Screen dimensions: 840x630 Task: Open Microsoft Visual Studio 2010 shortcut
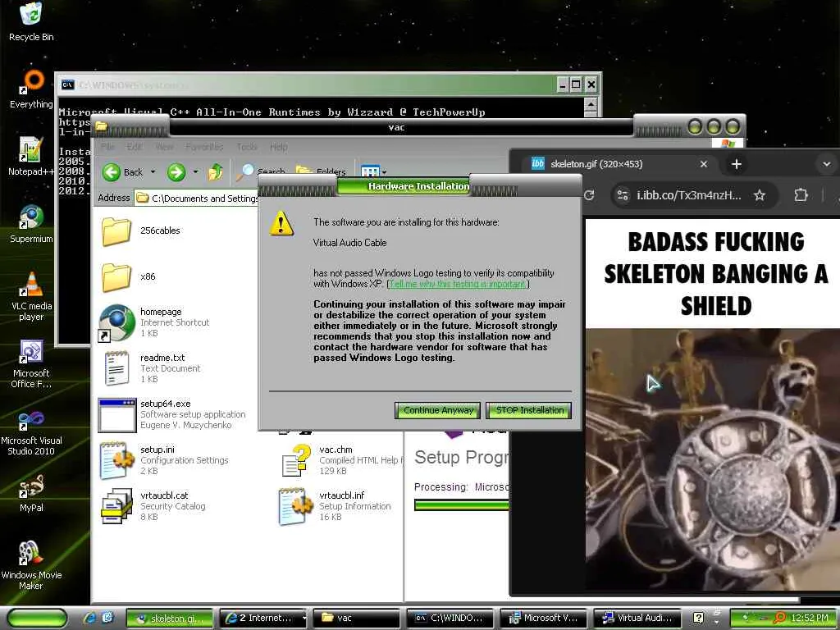31,431
